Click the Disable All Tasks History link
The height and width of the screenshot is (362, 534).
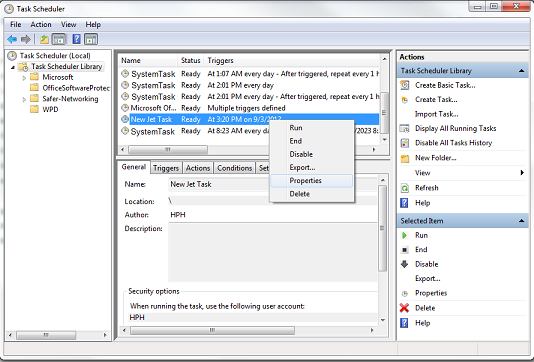click(454, 143)
